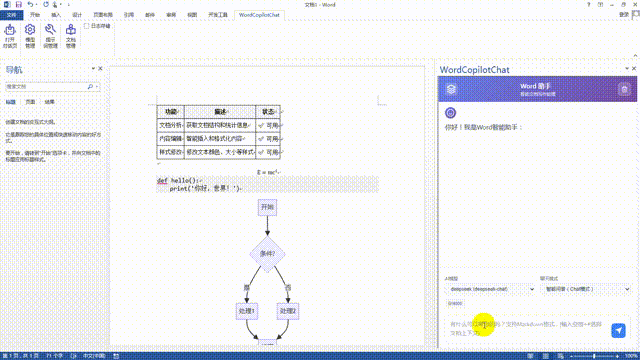
Task: Click the zoom slider handle in status bar
Action: coord(594,356)
